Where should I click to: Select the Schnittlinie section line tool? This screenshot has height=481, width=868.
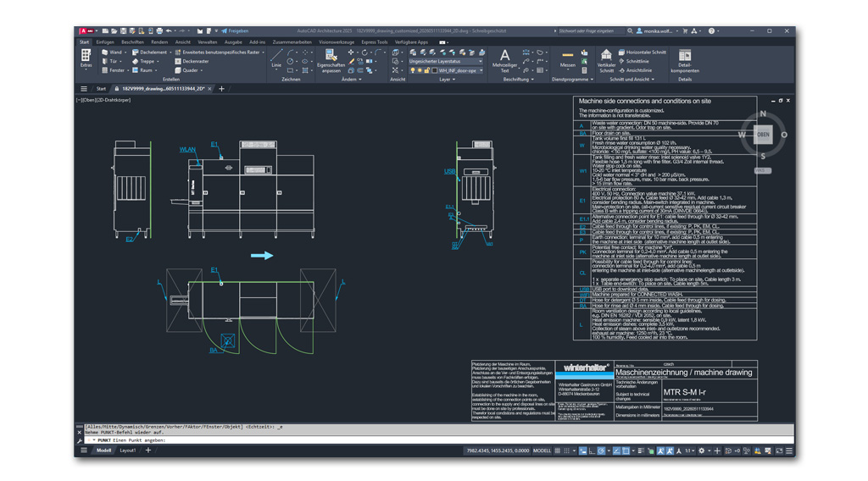pos(634,61)
